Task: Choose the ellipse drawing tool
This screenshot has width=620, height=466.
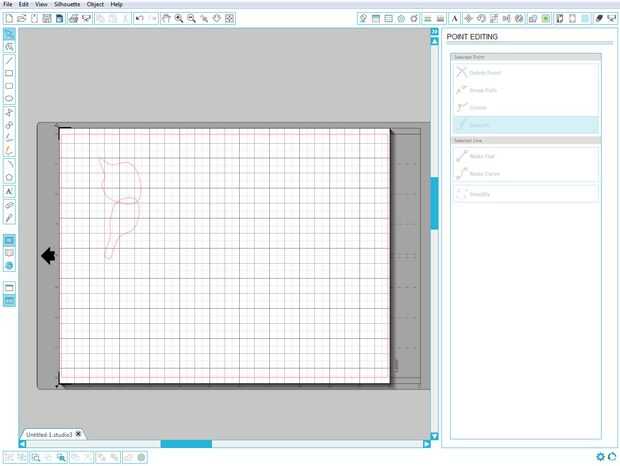Action: [9, 98]
